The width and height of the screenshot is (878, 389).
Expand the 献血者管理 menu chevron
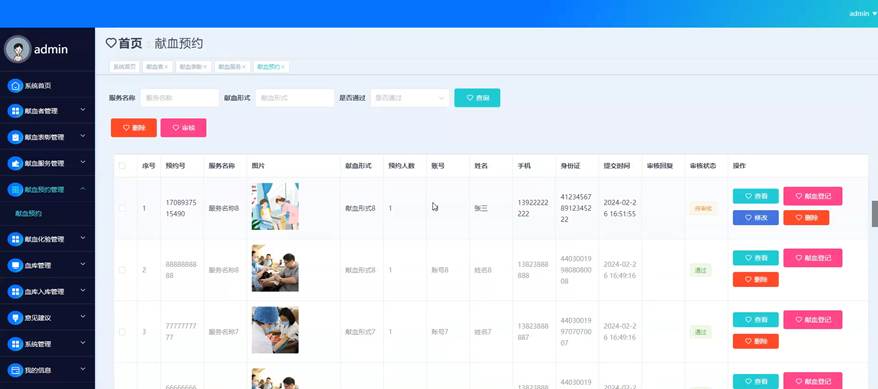coord(83,110)
